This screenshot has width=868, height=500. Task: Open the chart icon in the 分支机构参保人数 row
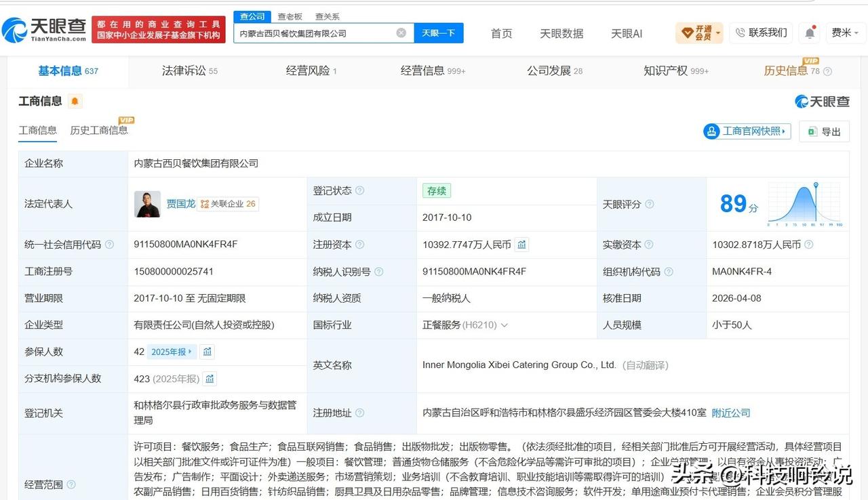pos(210,379)
